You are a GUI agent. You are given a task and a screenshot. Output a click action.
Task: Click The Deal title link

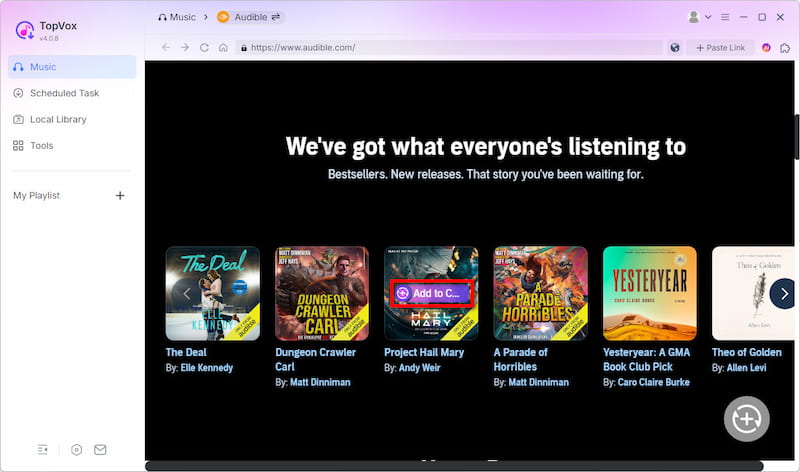tap(186, 352)
